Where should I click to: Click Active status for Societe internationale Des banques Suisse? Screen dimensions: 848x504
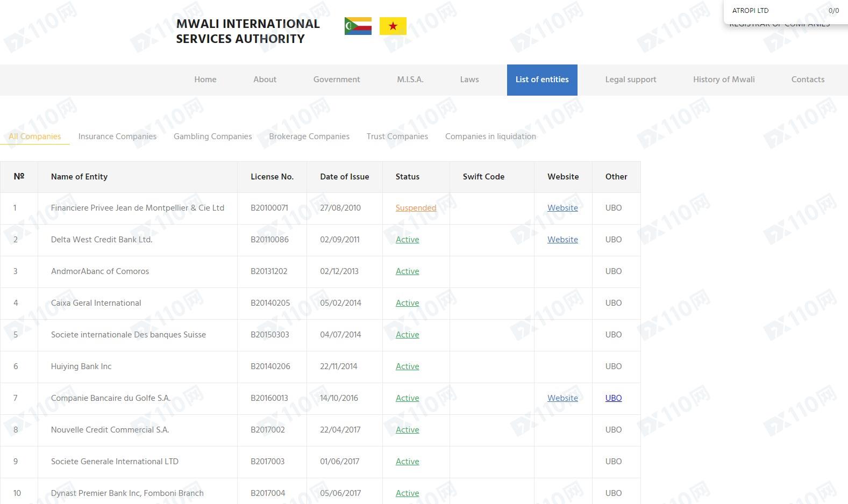point(407,335)
